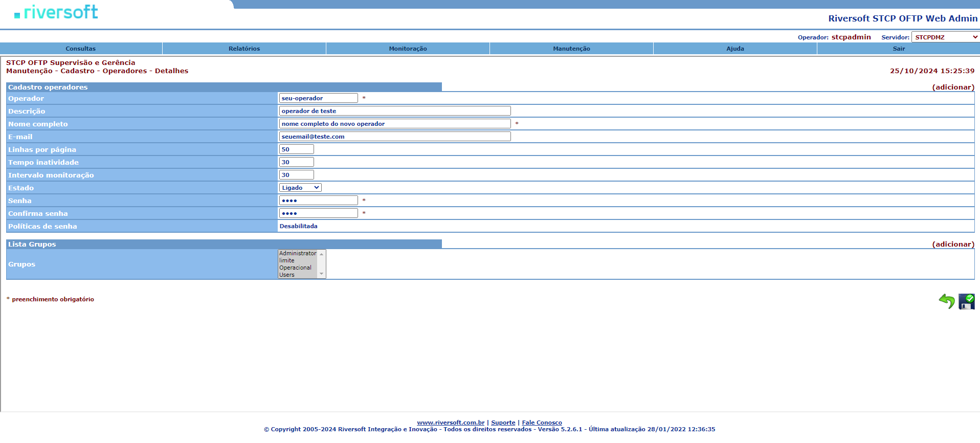The image size is (980, 443).
Task: Click the Riversoft STCP OFTP Web Admin title
Action: tap(903, 18)
